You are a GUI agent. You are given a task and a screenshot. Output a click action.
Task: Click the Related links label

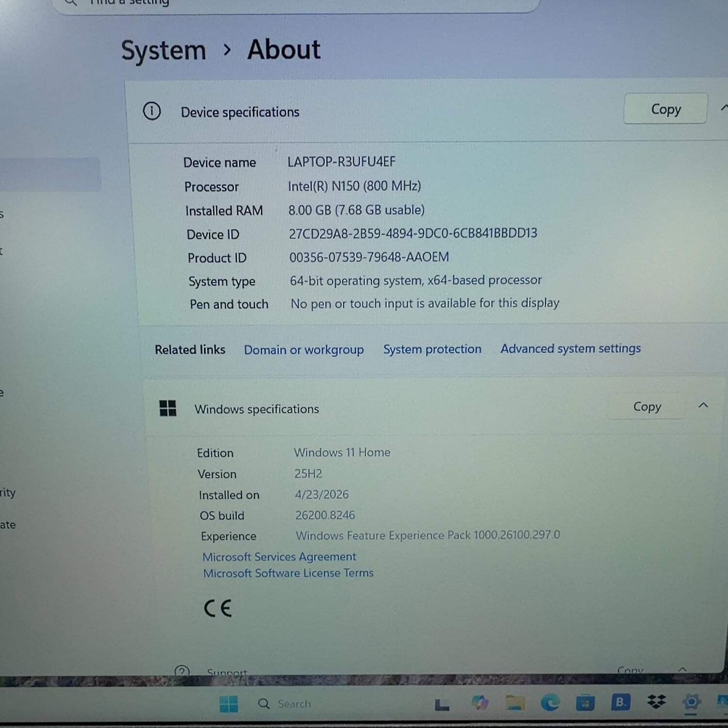click(x=190, y=349)
